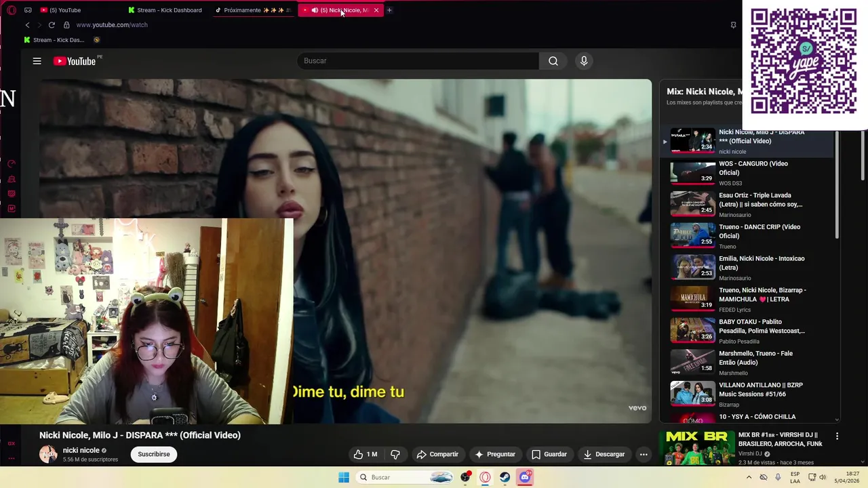868x488 pixels.
Task: Click the video title 'DISPARA ***'
Action: [140, 435]
